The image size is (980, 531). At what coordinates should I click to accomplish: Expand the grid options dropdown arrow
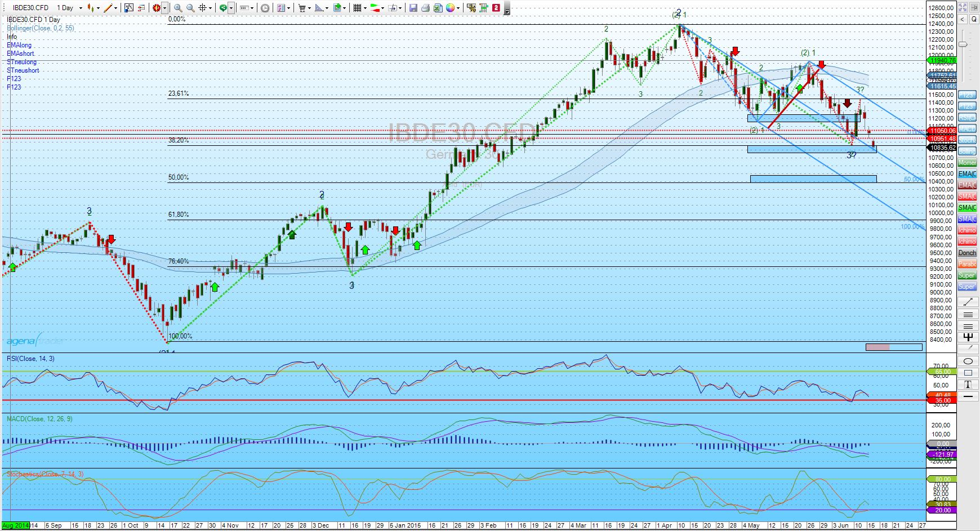[x=366, y=8]
